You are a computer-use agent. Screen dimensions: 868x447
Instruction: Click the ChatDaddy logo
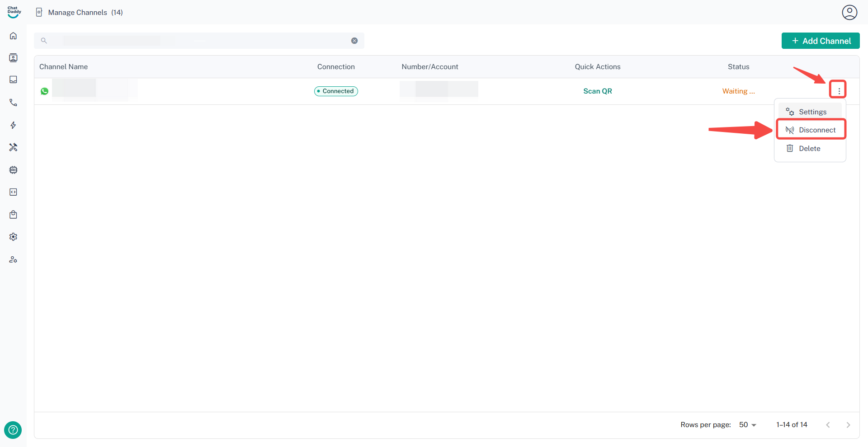pos(14,12)
